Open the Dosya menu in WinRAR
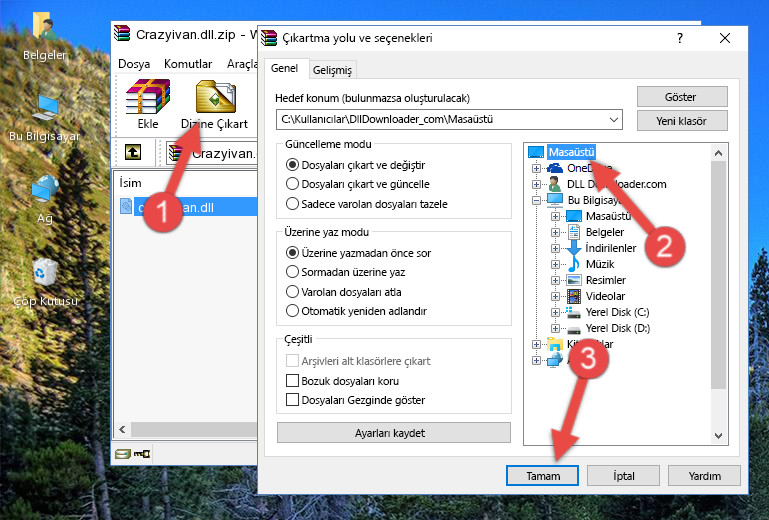The image size is (769, 520). point(134,64)
